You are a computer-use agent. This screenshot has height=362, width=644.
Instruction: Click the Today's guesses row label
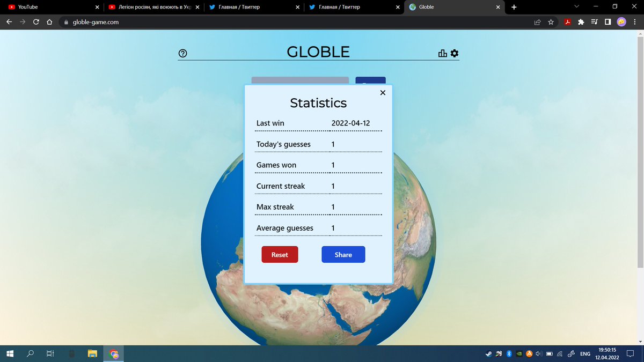[283, 144]
